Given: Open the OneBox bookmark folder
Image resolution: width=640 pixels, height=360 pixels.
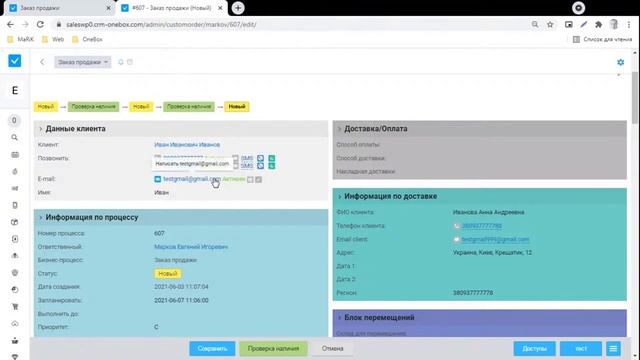Looking at the screenshot, I should 87,40.
